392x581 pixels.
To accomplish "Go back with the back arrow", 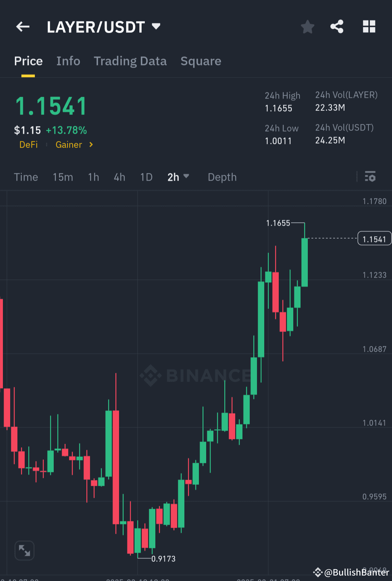I will pyautogui.click(x=23, y=27).
